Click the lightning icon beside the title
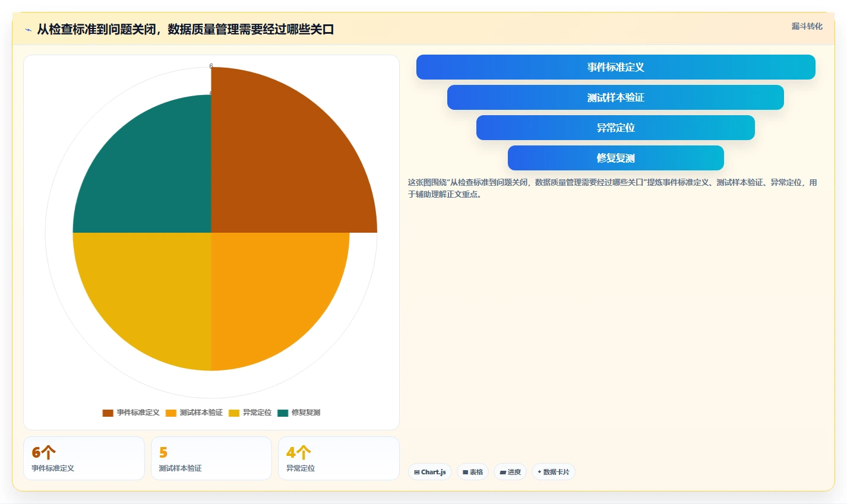The height and width of the screenshot is (504, 847). point(28,30)
